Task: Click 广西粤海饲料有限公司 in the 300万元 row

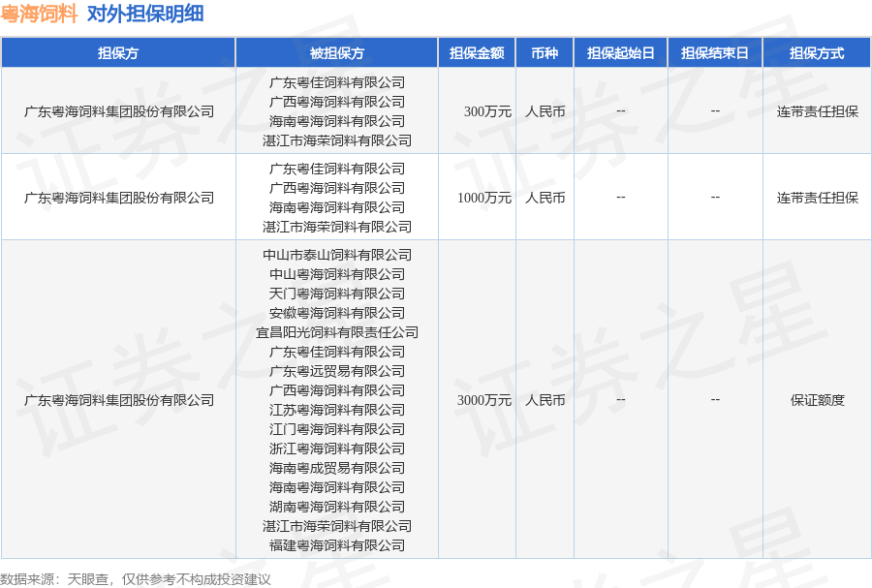Action: coord(337,103)
